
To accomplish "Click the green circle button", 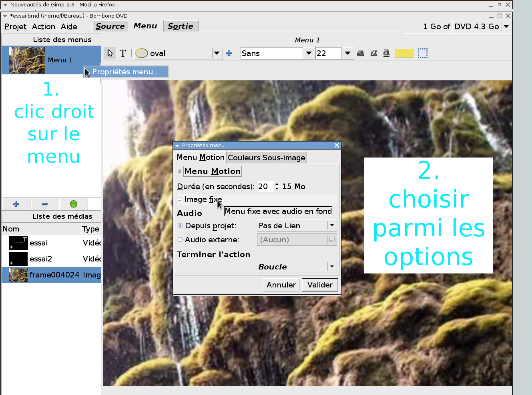I will pyautogui.click(x=74, y=204).
